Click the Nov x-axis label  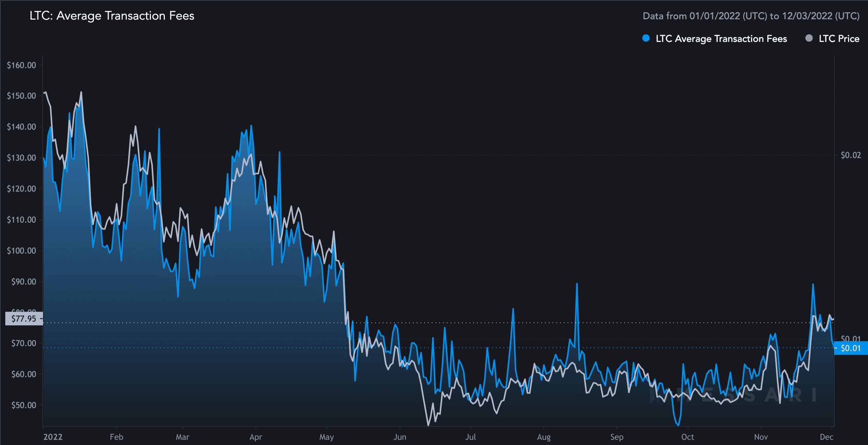(x=761, y=437)
